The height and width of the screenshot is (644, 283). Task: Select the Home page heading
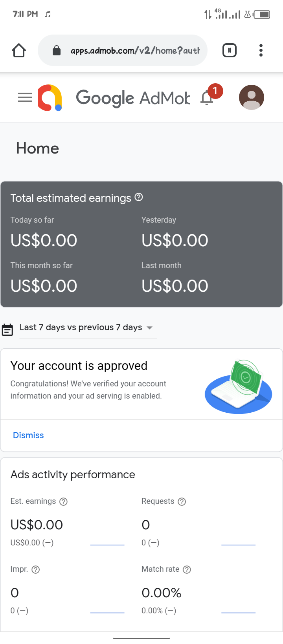click(37, 148)
